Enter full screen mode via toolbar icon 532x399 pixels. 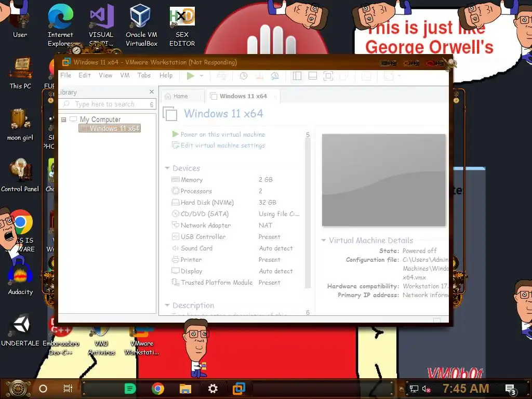[x=328, y=76]
